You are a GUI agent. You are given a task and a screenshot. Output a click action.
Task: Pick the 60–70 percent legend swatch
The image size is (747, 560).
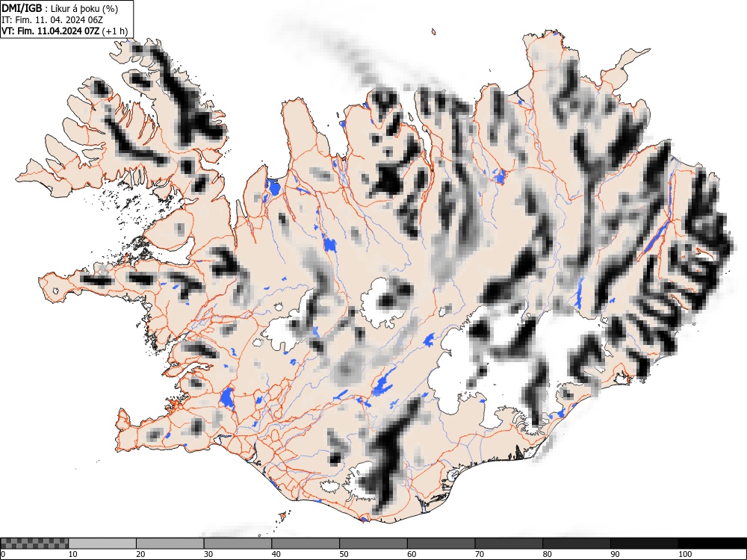441,544
